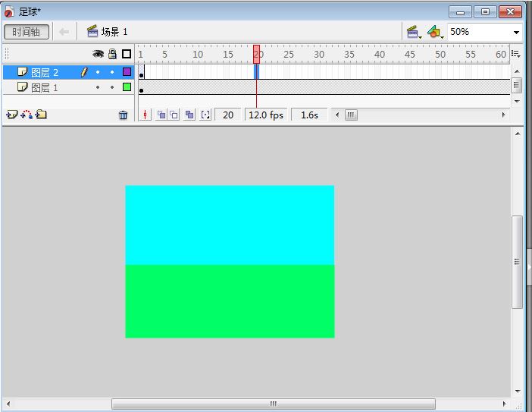
Task: Restore the 足球 document window
Action: pyautogui.click(x=485, y=12)
